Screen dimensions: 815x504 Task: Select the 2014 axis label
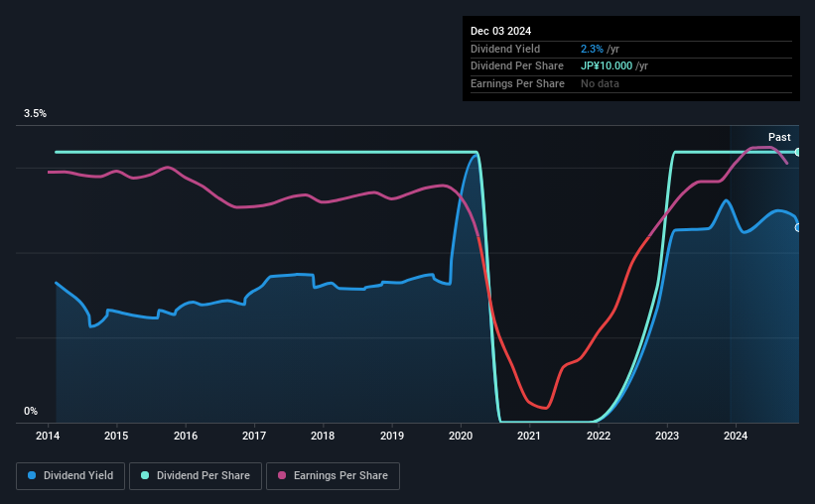48,436
